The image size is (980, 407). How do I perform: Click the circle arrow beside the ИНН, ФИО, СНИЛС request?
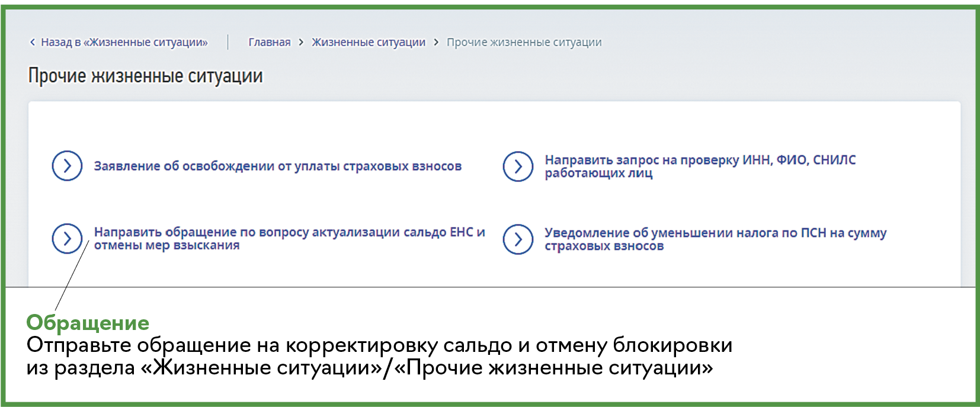pyautogui.click(x=518, y=166)
